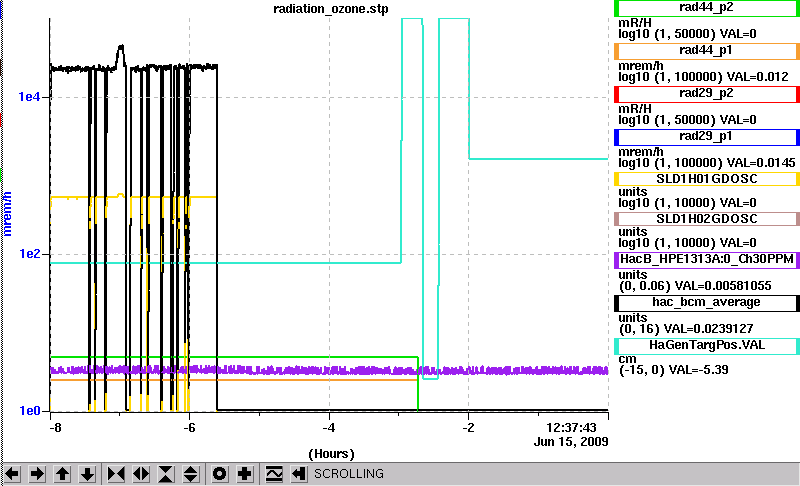Click the return-arrow button beside SCROLLING
The image size is (800, 486).
point(299,474)
